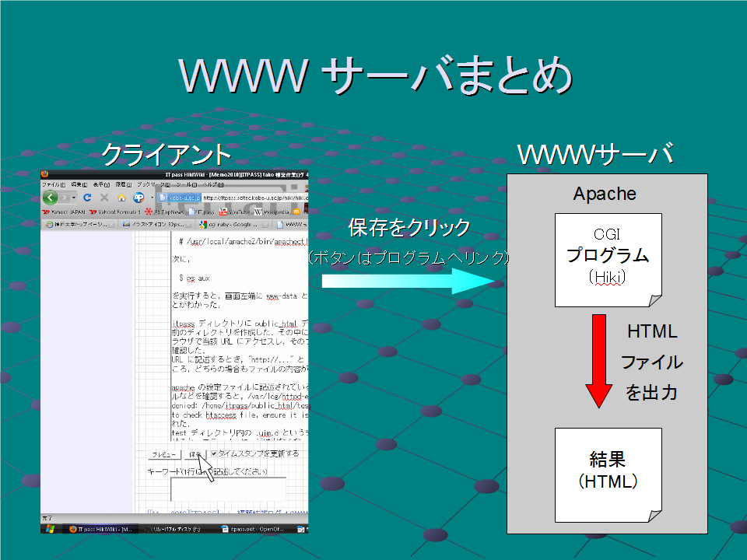Click the browser stop (X) icon
This screenshot has width=747, height=560.
coord(104,198)
